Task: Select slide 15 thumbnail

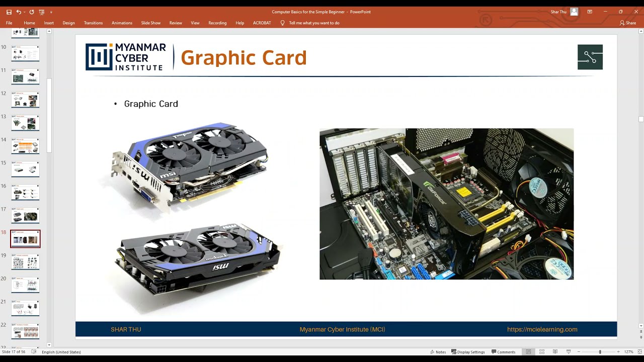Action: [25, 169]
